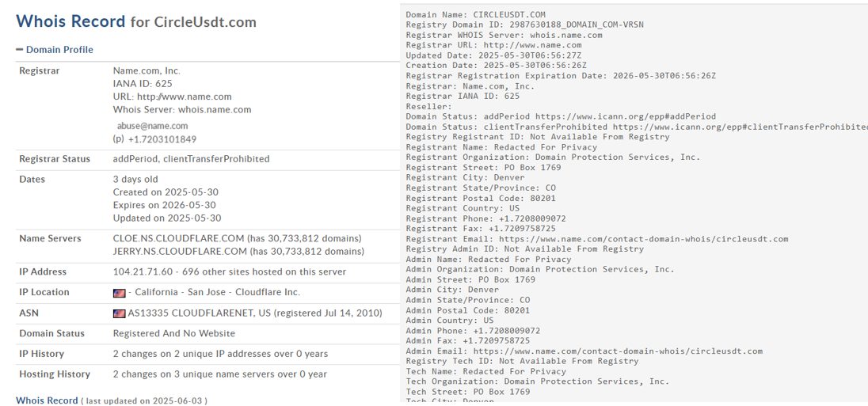The width and height of the screenshot is (868, 406).
Task: Open the 'Whois Record' link at bottom
Action: 47,400
